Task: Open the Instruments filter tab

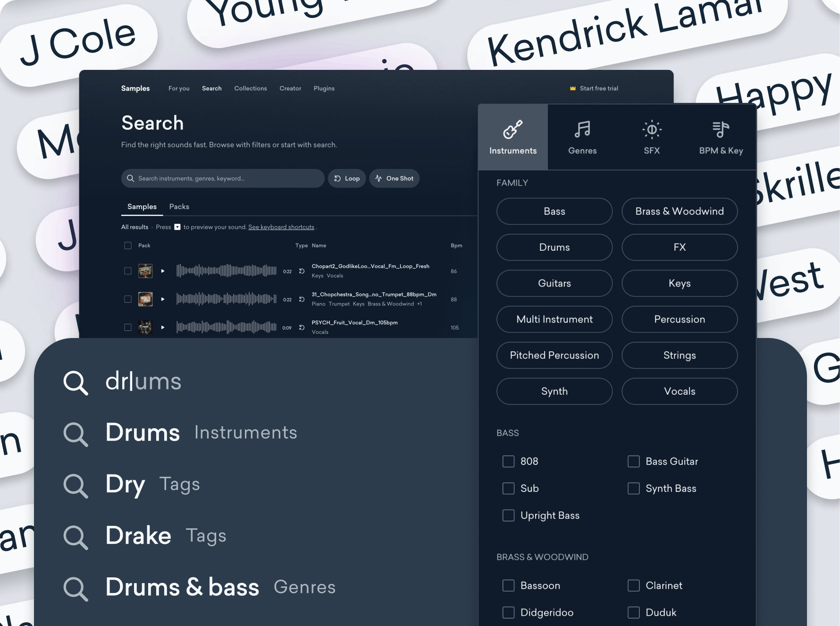Action: pyautogui.click(x=513, y=137)
